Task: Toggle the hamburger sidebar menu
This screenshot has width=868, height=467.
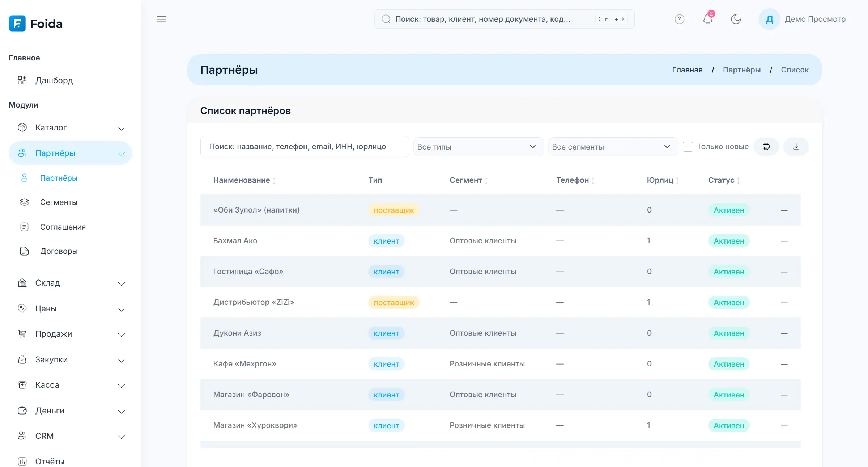Action: 161,19
